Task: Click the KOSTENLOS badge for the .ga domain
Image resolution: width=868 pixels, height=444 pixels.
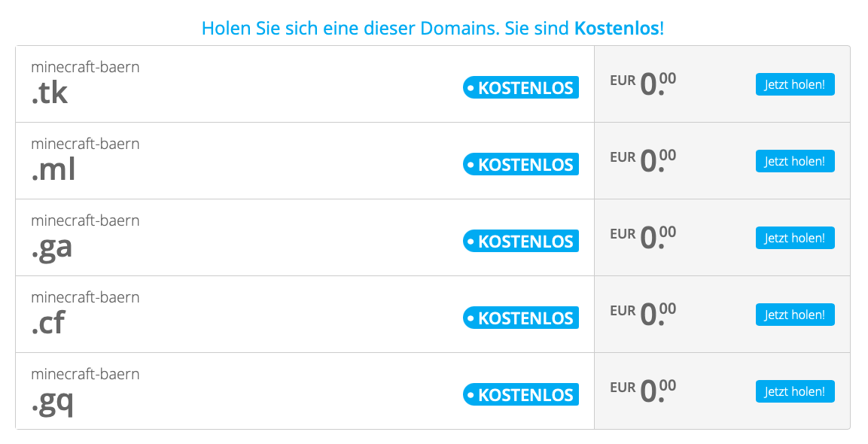Action: tap(520, 241)
